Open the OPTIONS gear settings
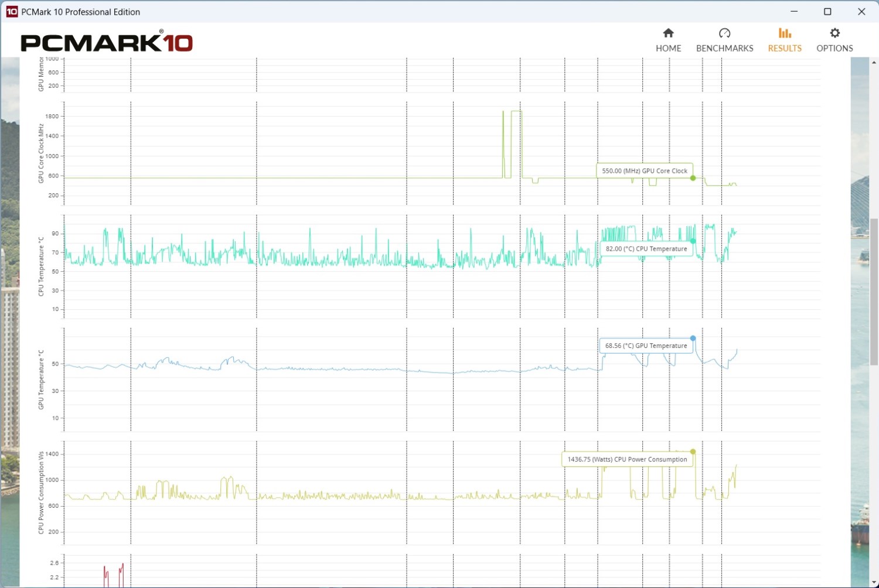 coord(834,40)
